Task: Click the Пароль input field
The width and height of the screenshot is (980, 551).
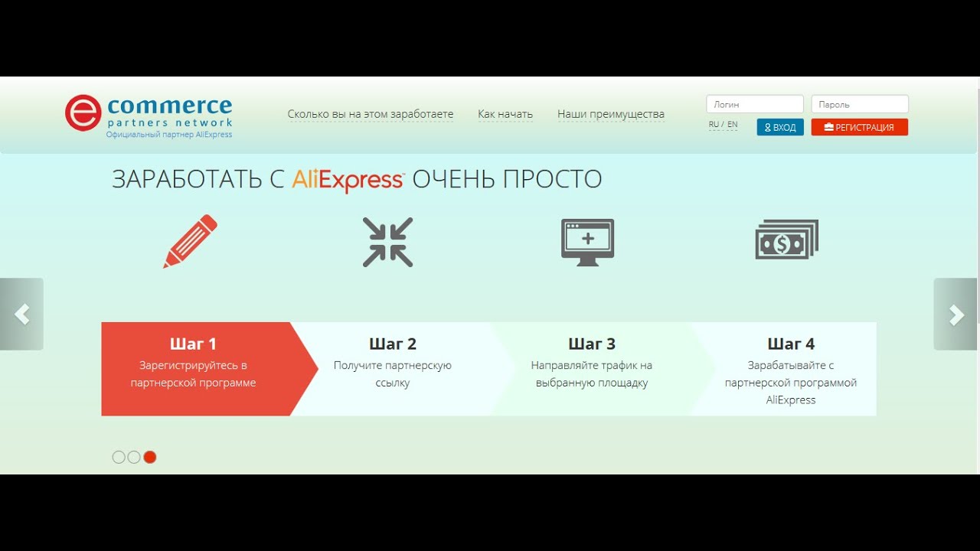Action: click(860, 104)
